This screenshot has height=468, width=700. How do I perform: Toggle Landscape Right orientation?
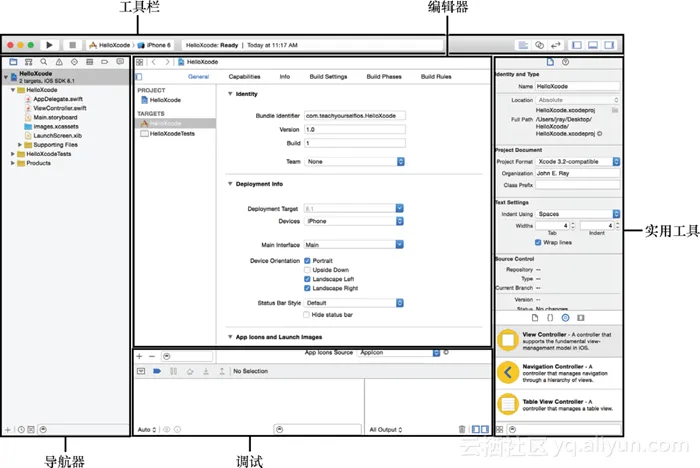307,288
